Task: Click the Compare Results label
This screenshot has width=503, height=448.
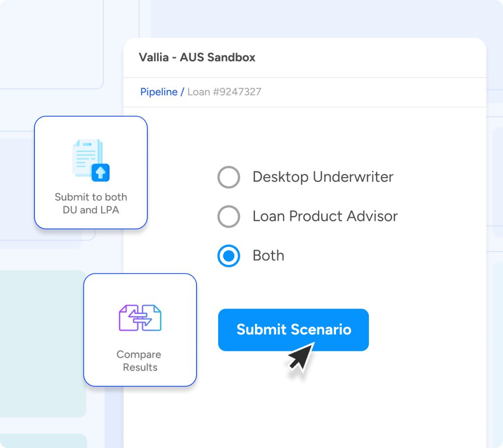Action: tap(140, 361)
